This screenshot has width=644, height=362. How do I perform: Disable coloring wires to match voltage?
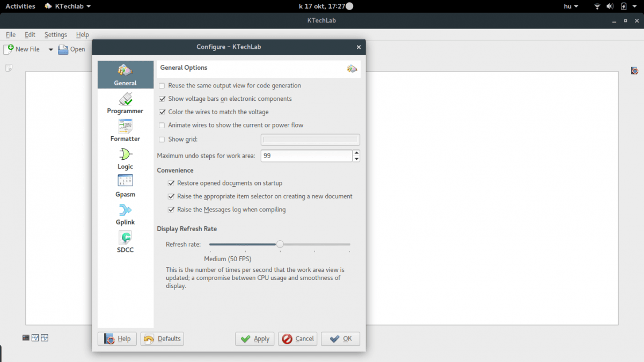(162, 112)
